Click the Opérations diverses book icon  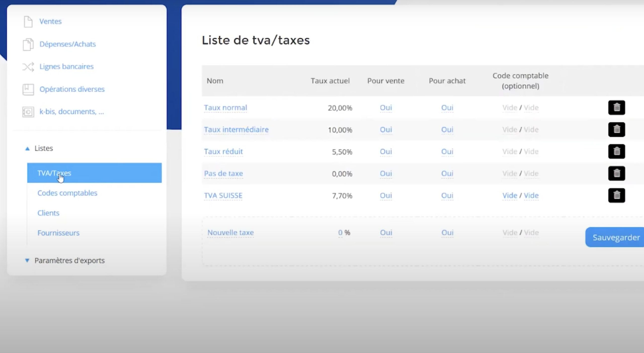pyautogui.click(x=28, y=89)
